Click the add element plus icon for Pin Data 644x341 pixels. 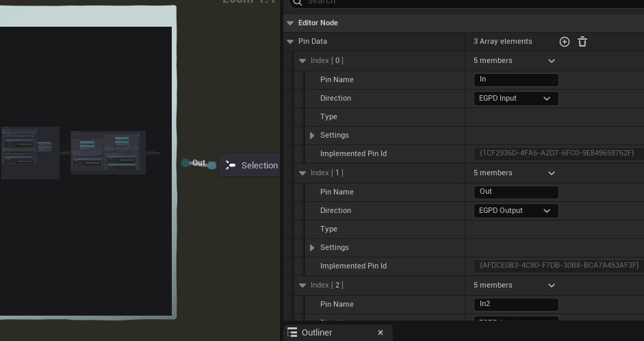[x=565, y=42]
